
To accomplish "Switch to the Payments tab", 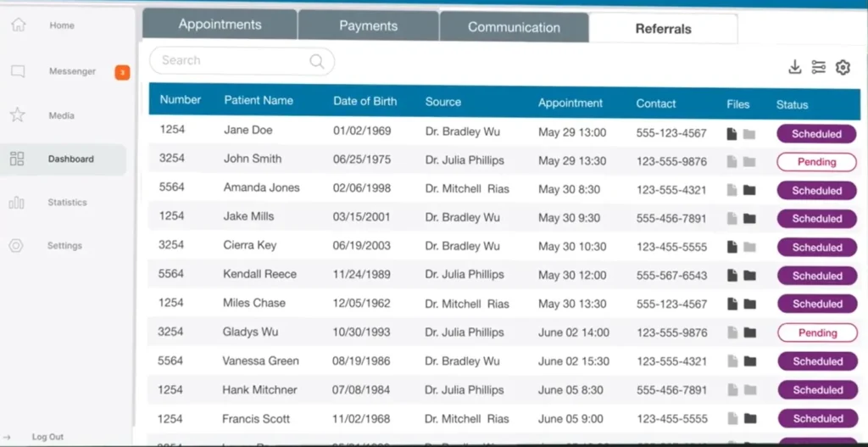I will (x=368, y=26).
